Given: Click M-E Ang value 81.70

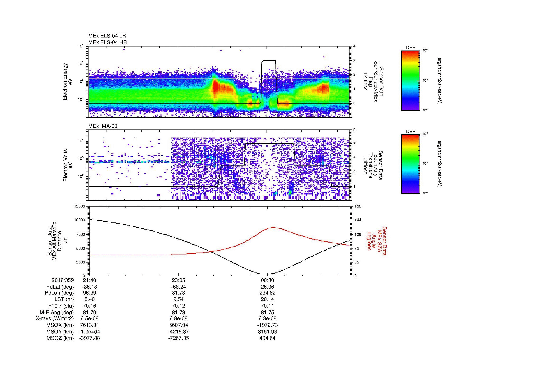Looking at the screenshot, I should (89, 312).
